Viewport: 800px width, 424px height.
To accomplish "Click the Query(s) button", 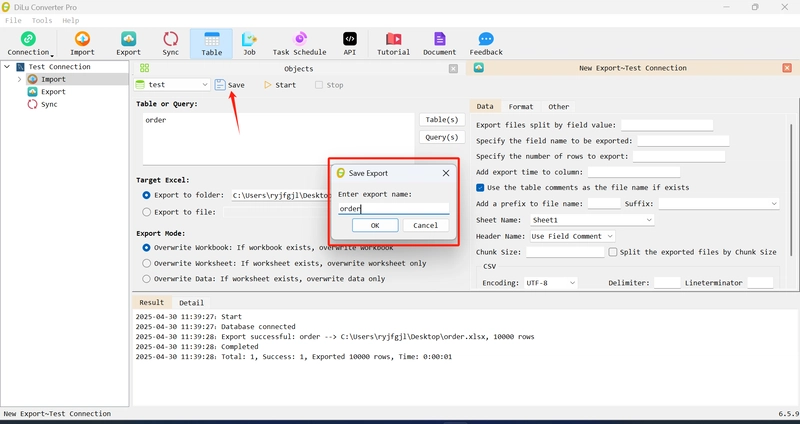I will 442,137.
